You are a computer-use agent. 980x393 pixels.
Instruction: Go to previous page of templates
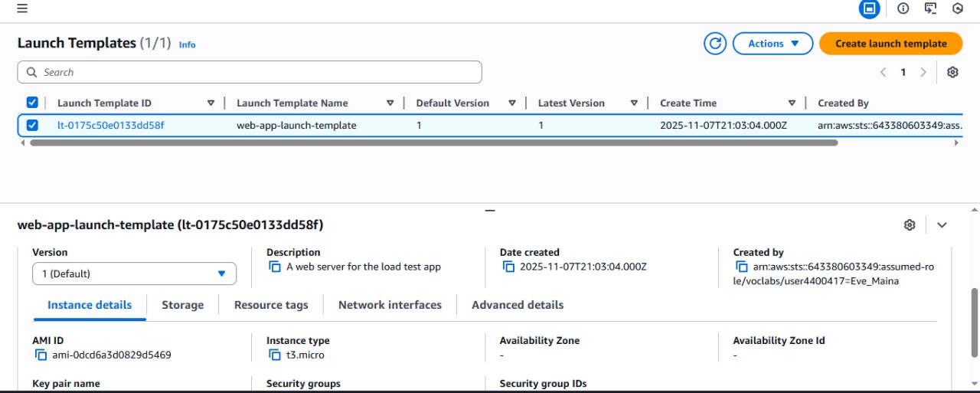pos(883,72)
